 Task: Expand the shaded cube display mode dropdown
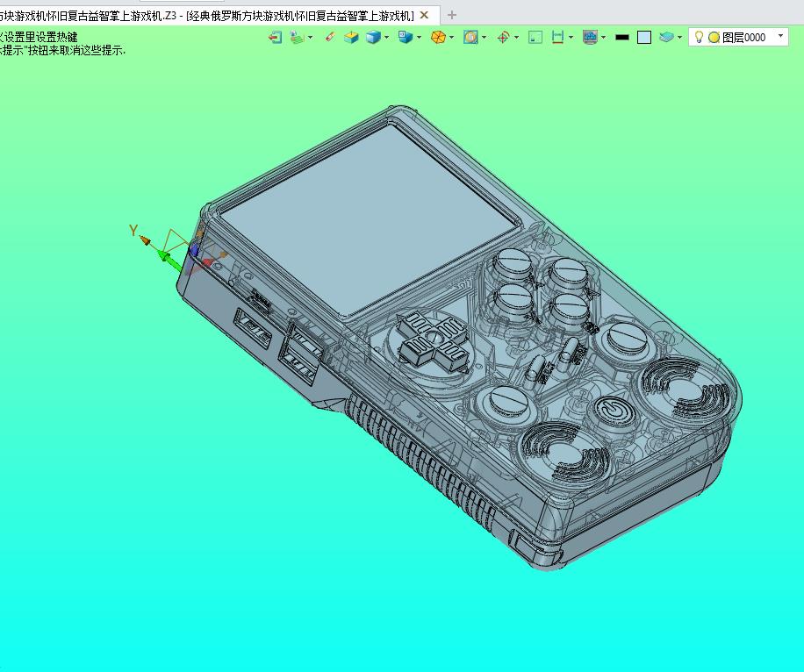(386, 38)
